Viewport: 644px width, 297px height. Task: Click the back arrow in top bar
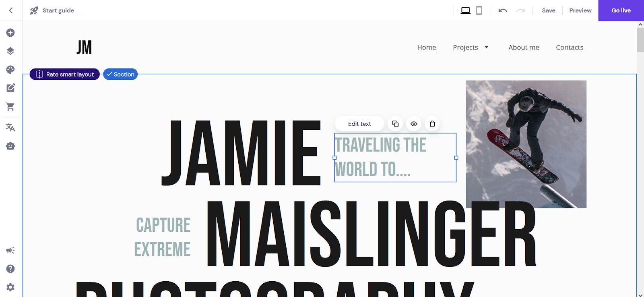[11, 10]
